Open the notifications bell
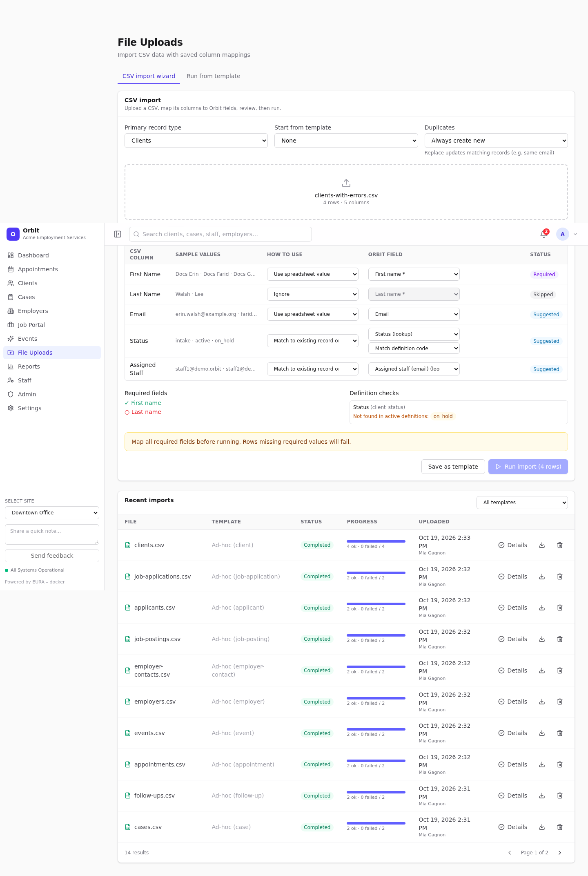This screenshot has height=876, width=588. click(544, 234)
